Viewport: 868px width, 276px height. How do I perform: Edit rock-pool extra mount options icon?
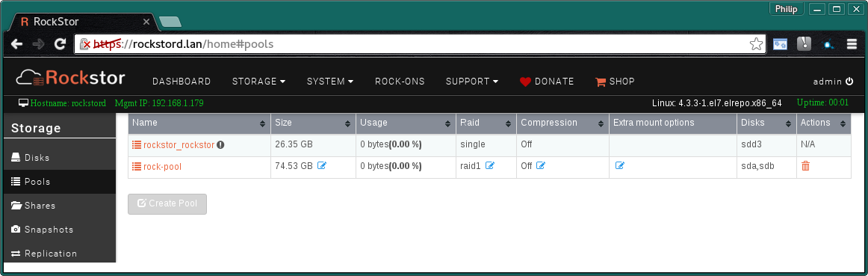[x=620, y=166]
